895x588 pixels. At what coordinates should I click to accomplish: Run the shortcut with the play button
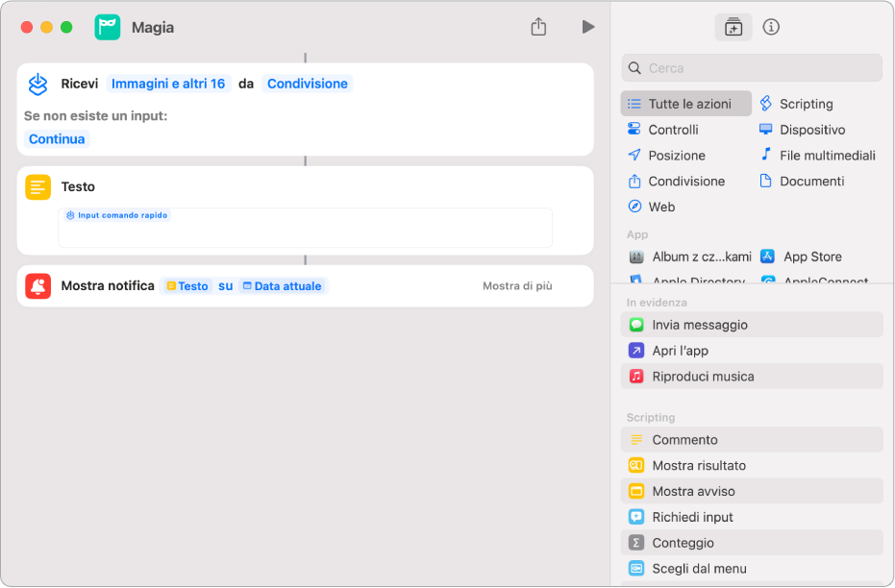[588, 27]
